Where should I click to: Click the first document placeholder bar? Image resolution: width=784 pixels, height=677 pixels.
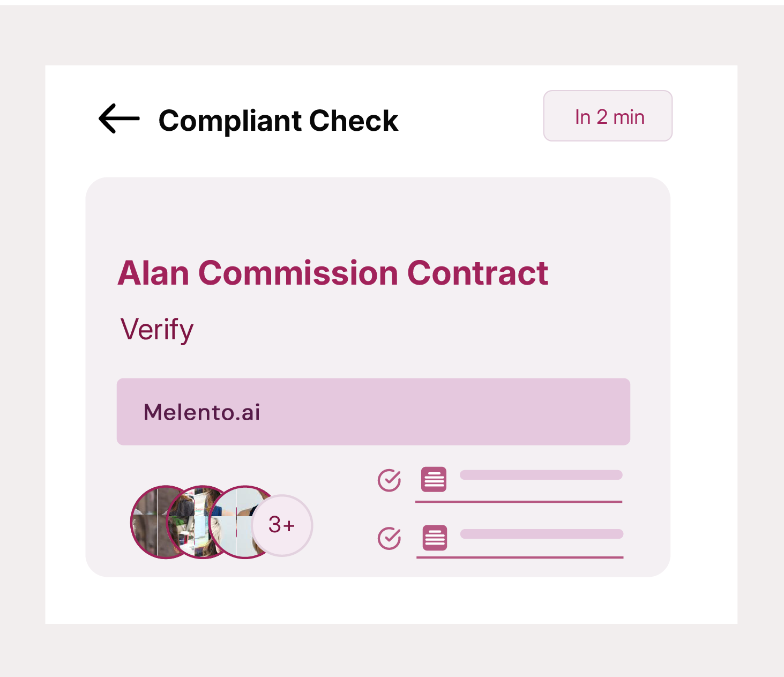[541, 475]
